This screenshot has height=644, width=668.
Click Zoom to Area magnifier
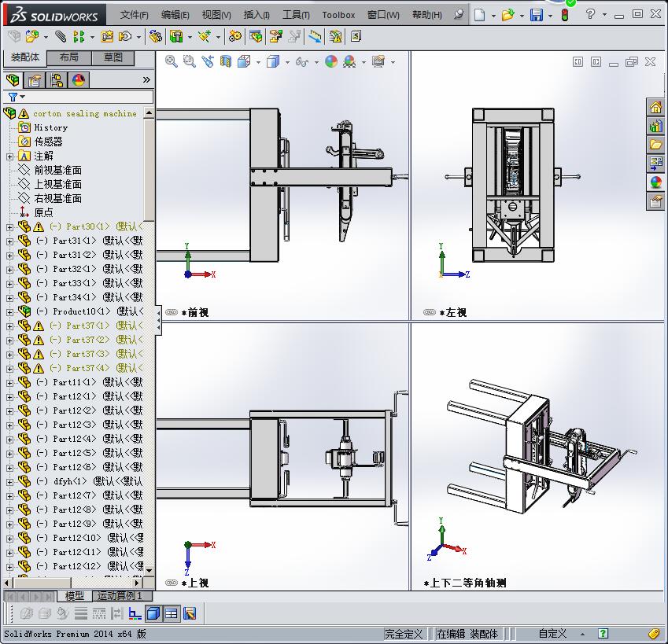pos(189,61)
